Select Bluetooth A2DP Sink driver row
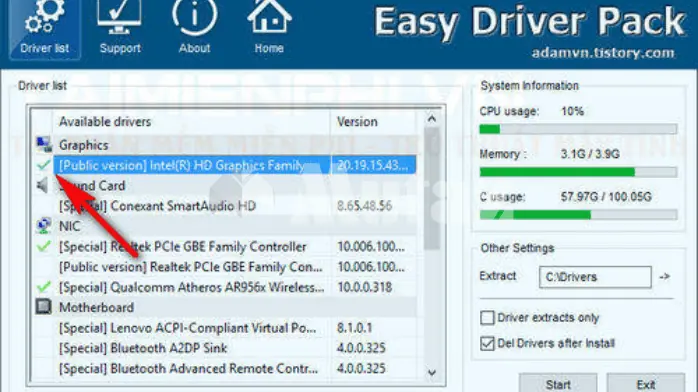The width and height of the screenshot is (698, 392). point(226,348)
